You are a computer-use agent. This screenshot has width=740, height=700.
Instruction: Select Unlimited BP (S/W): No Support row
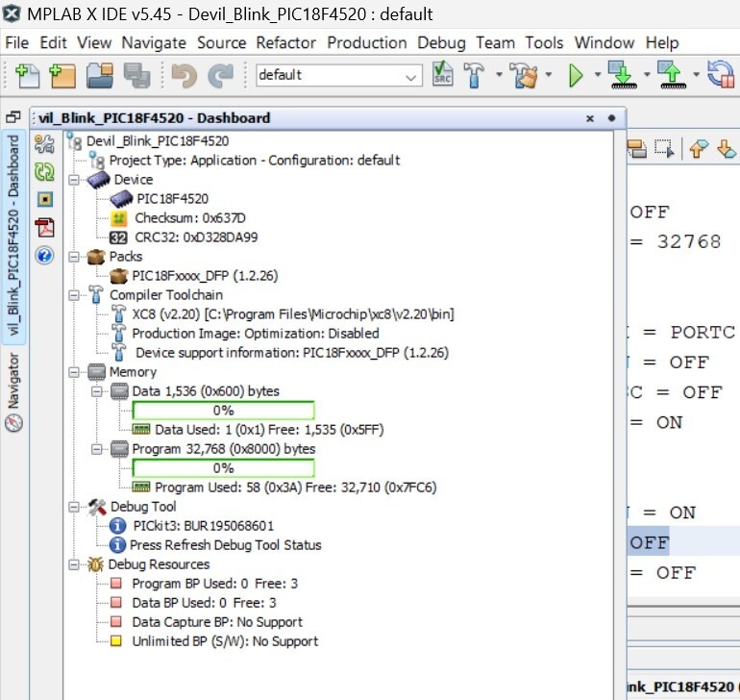[x=214, y=641]
